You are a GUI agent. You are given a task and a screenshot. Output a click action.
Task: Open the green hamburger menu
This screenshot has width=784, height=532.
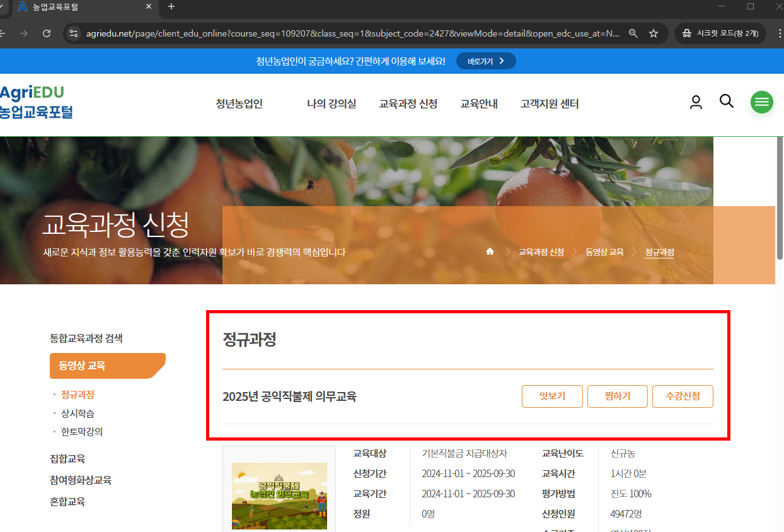coord(761,101)
